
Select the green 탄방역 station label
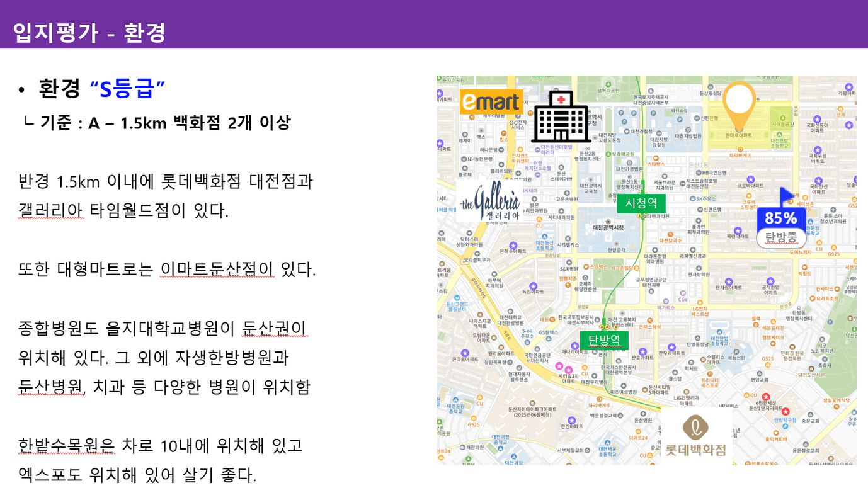tap(604, 341)
